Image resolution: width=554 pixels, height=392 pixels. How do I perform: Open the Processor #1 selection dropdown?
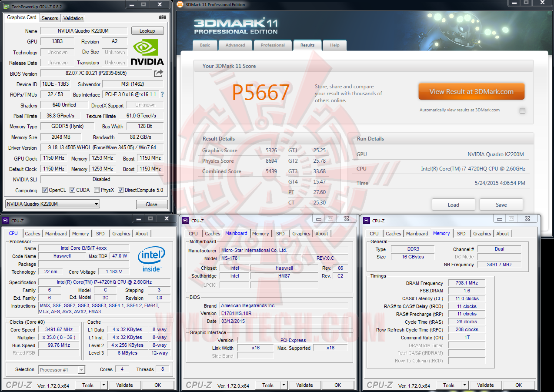[61, 370]
